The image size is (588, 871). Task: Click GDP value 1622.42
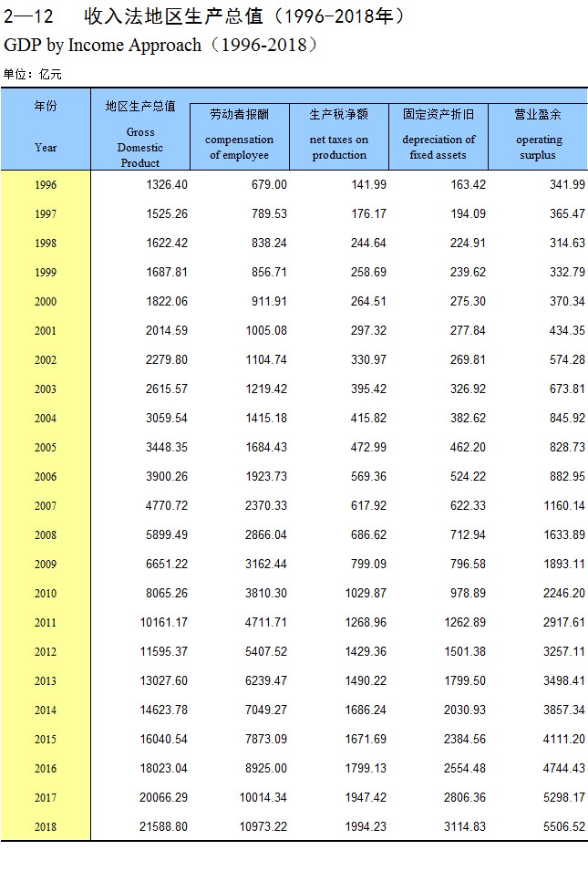coord(167,243)
